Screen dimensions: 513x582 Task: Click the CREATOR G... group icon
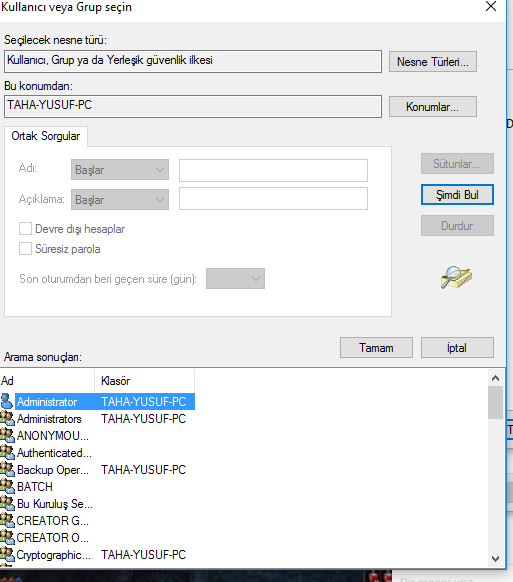point(7,520)
